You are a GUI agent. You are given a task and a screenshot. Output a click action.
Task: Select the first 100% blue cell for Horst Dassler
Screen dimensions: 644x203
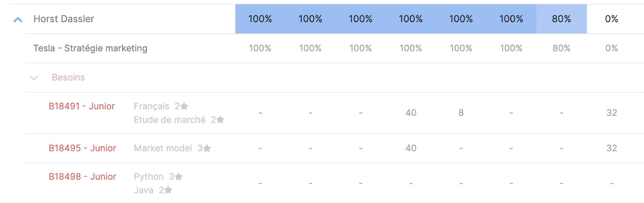click(260, 19)
